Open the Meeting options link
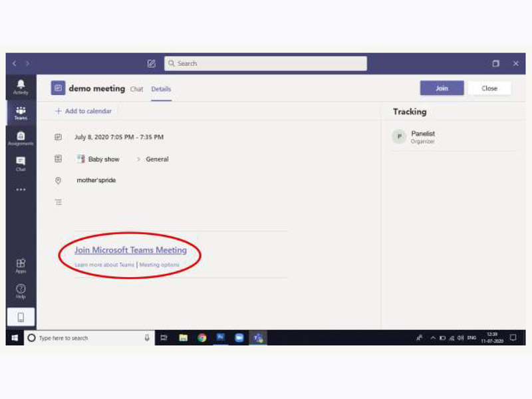The image size is (532, 399). [x=159, y=265]
